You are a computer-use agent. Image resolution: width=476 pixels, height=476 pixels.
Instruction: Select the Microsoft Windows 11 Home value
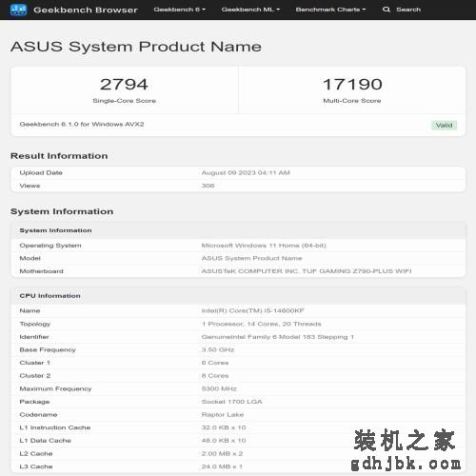click(264, 246)
